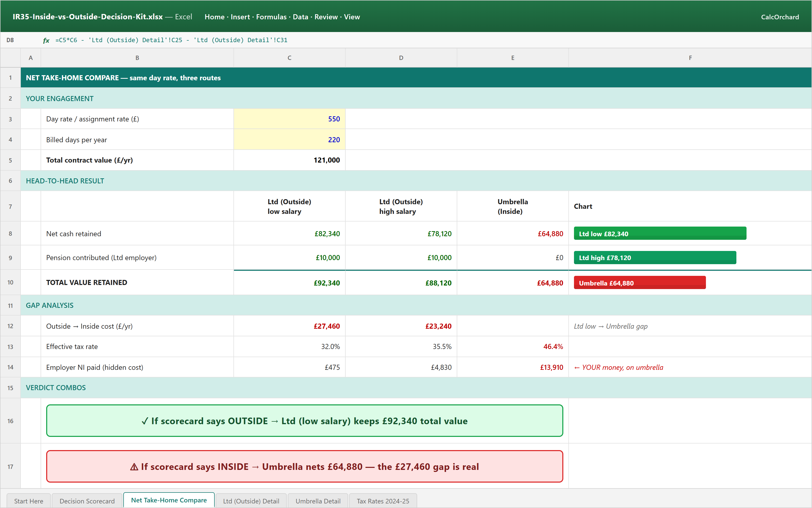Select row 10 header

click(x=10, y=282)
